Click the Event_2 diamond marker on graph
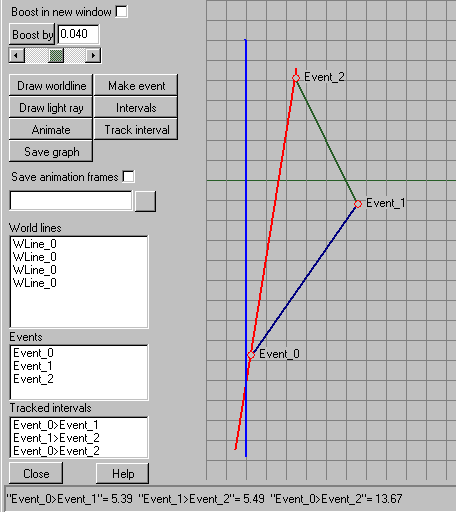 [296, 78]
